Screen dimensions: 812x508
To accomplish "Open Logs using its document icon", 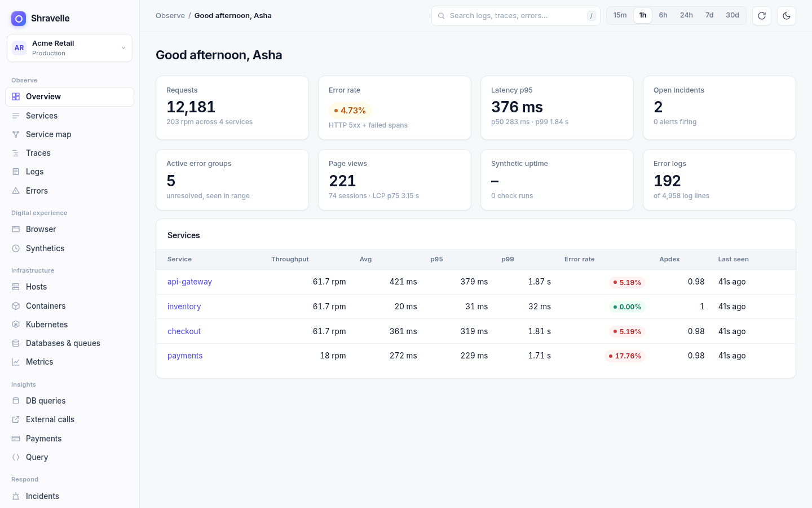I will 16,172.
